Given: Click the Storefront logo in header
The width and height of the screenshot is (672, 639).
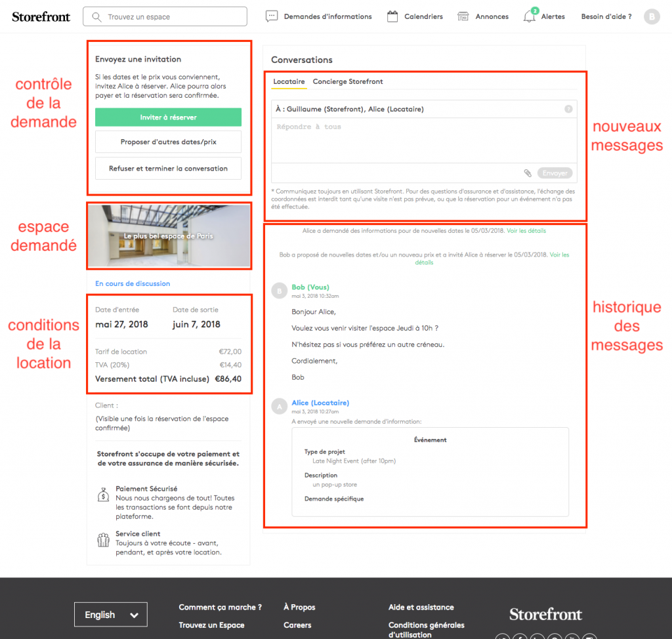Looking at the screenshot, I should (41, 16).
